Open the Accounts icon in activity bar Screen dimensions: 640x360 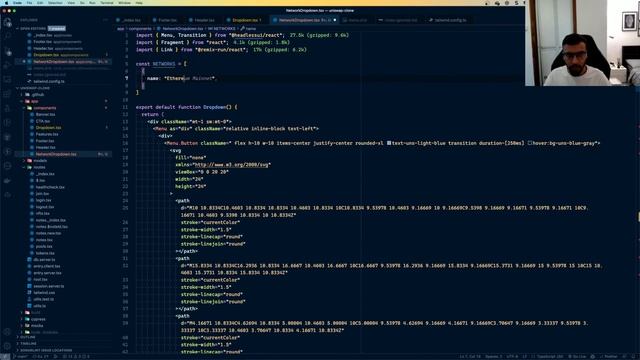[7, 332]
